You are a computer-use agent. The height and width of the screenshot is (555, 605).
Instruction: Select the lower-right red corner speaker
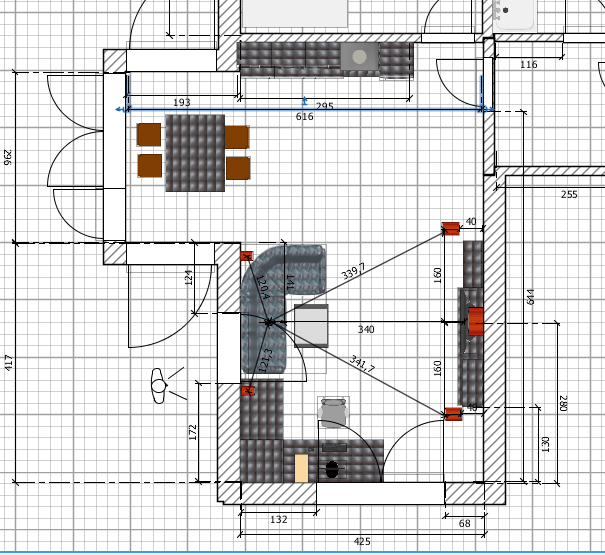pyautogui.click(x=452, y=413)
